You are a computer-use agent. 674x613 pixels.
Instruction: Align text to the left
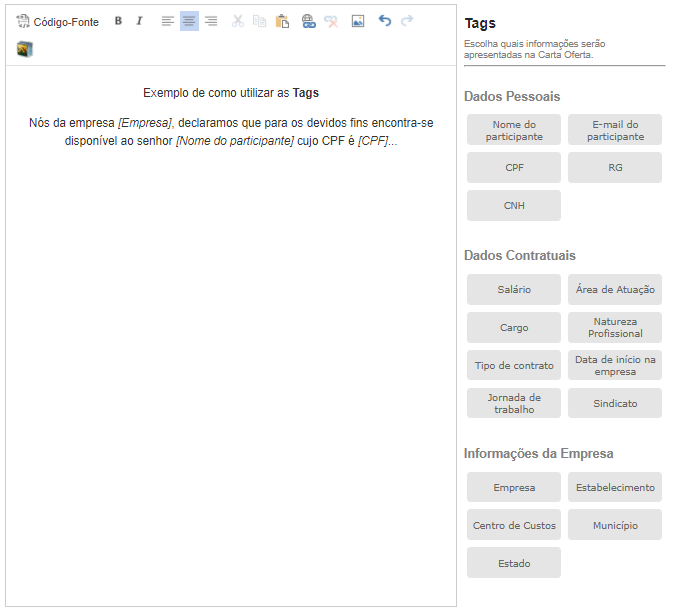[168, 21]
